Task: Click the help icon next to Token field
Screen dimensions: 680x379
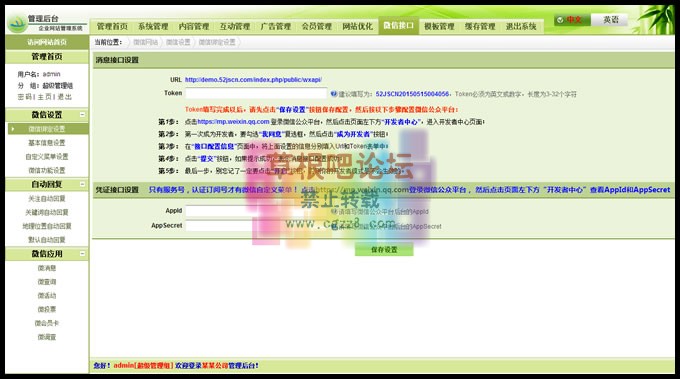Action: click(x=333, y=94)
